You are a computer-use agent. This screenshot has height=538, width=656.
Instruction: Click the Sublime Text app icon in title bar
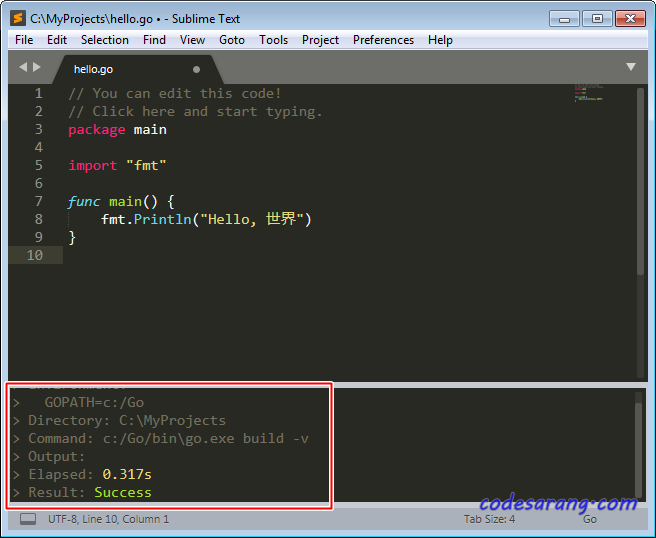tap(18, 18)
